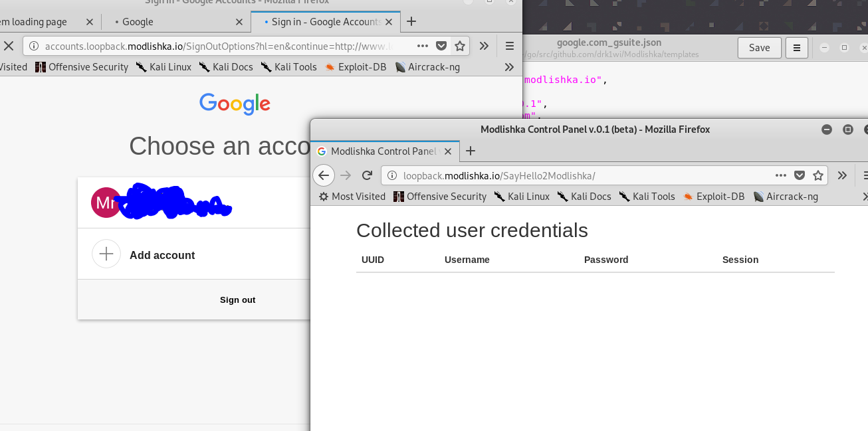Bookmark the Modlishka Control Panel page with the star

click(818, 175)
